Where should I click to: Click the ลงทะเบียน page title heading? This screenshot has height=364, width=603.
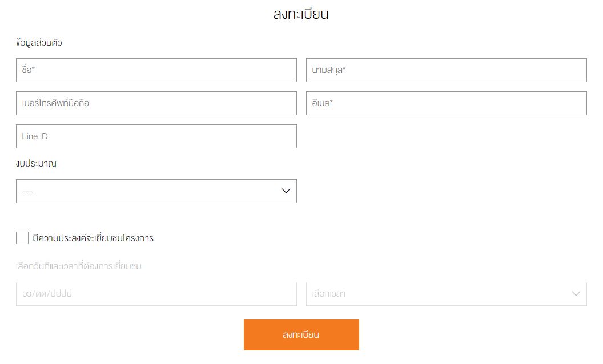(301, 14)
